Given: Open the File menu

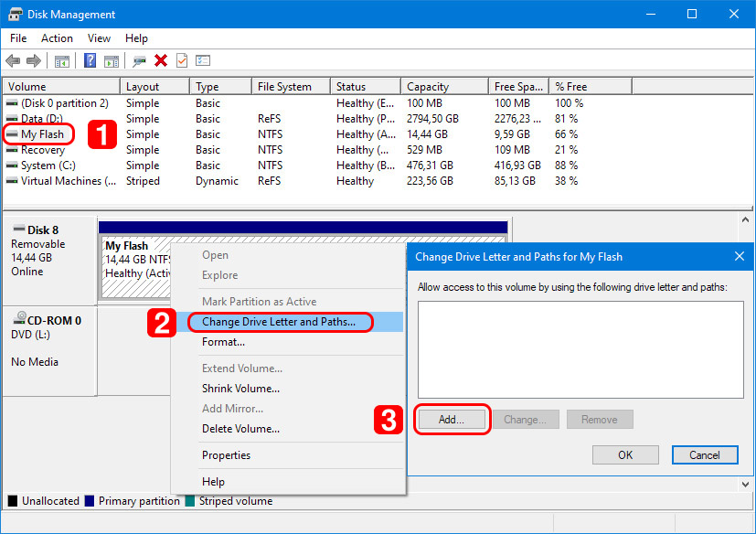Looking at the screenshot, I should coord(18,38).
